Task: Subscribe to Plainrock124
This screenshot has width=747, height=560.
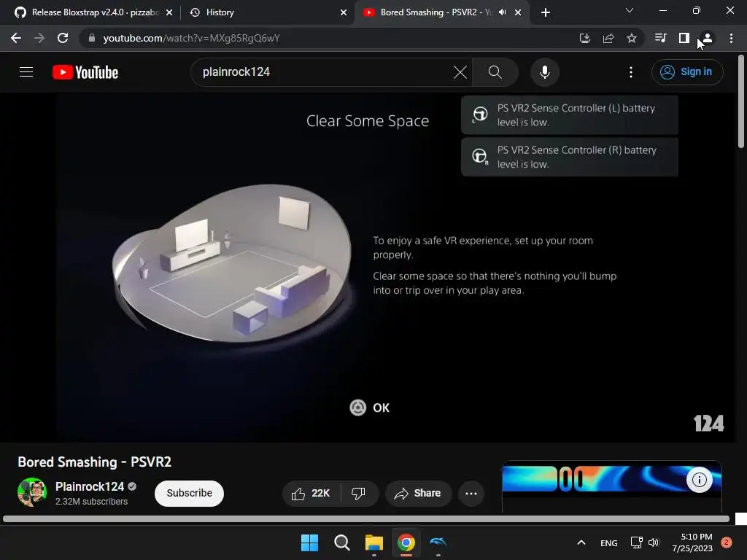Action: [x=189, y=494]
